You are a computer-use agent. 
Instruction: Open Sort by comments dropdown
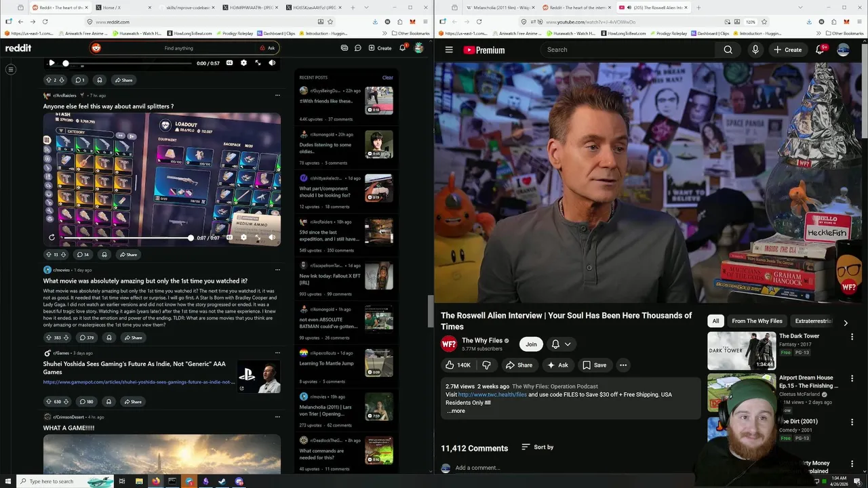pos(538,447)
